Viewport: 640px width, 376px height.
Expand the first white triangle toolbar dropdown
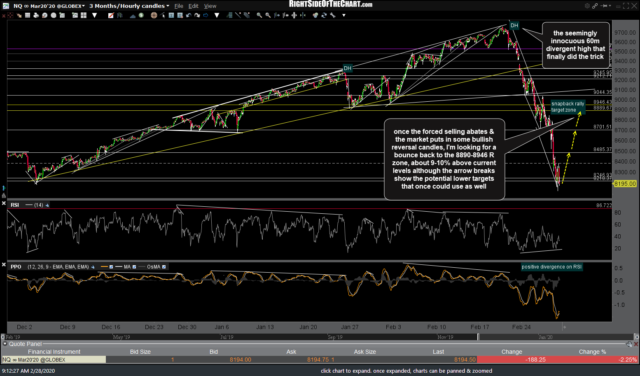point(95,15)
